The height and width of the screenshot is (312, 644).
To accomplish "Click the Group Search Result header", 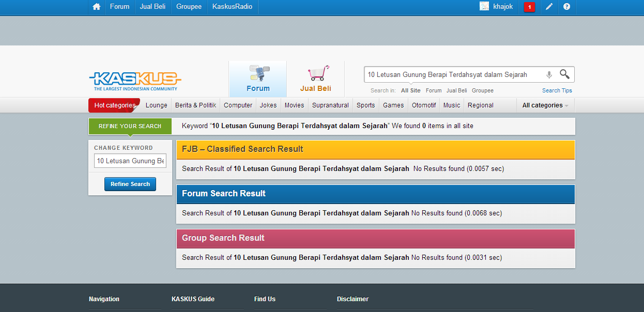I will pos(376,238).
